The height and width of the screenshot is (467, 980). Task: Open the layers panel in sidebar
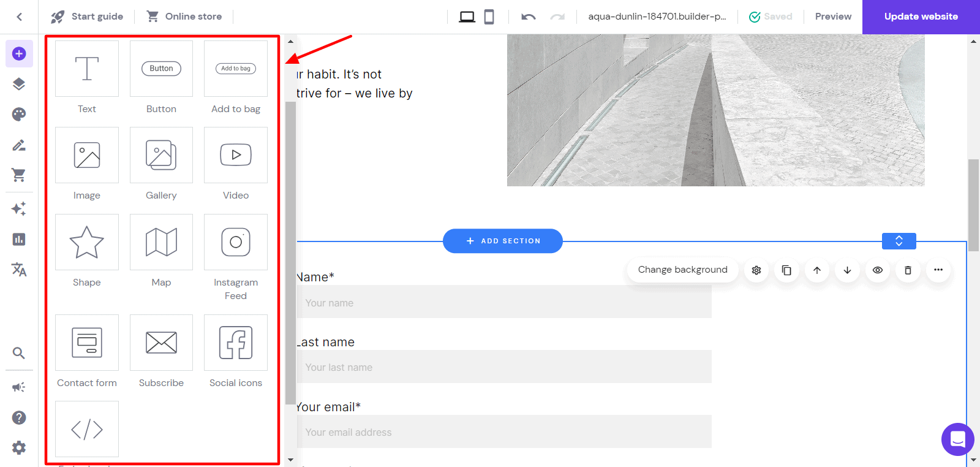tap(19, 84)
